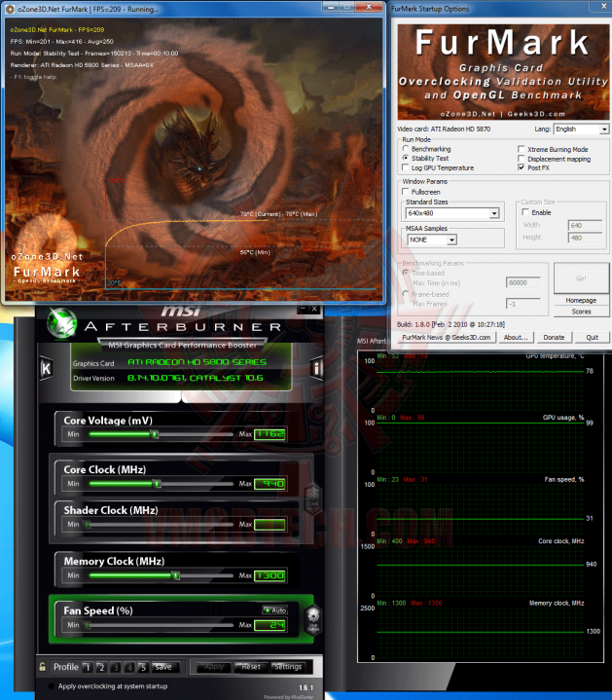This screenshot has width=612, height=700.
Task: Click the FurMark banner image
Action: pyautogui.click(x=503, y=72)
